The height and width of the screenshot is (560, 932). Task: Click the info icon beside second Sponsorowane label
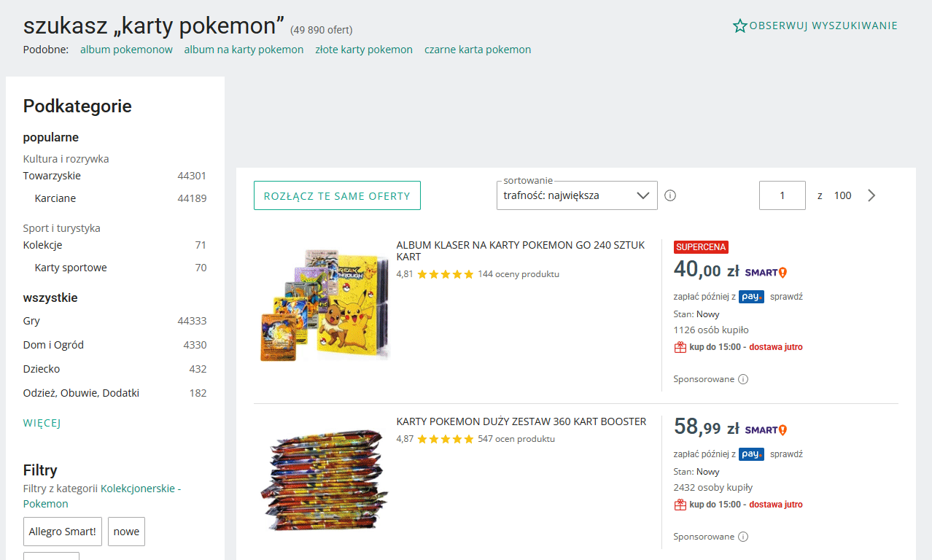[x=743, y=537]
